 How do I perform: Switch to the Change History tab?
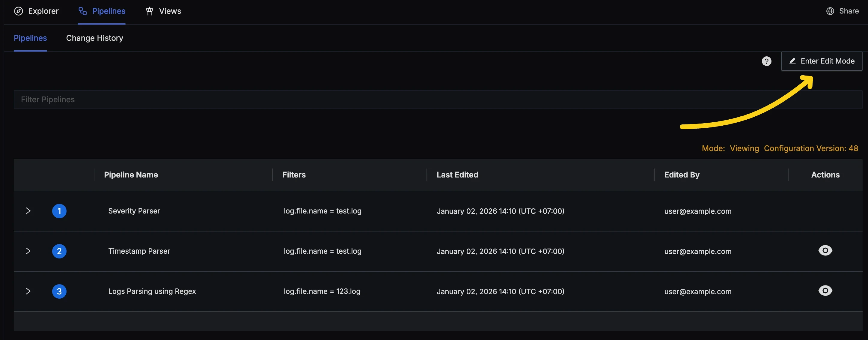click(x=94, y=38)
